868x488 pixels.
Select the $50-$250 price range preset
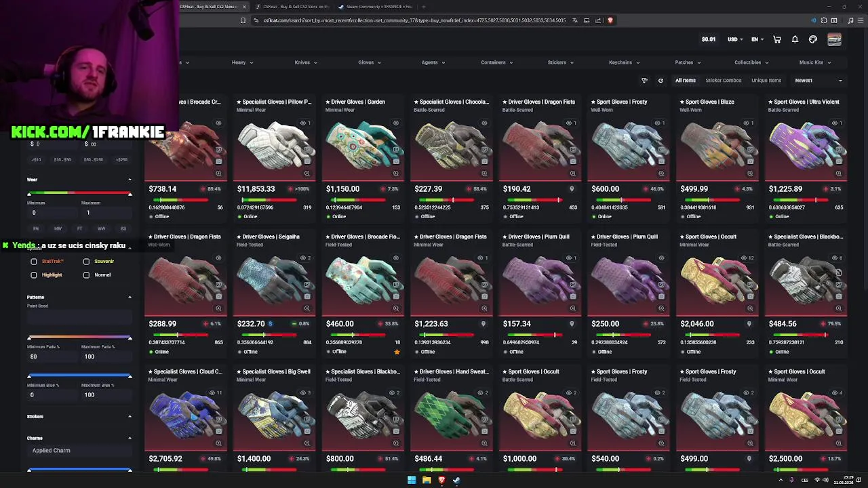93,160
